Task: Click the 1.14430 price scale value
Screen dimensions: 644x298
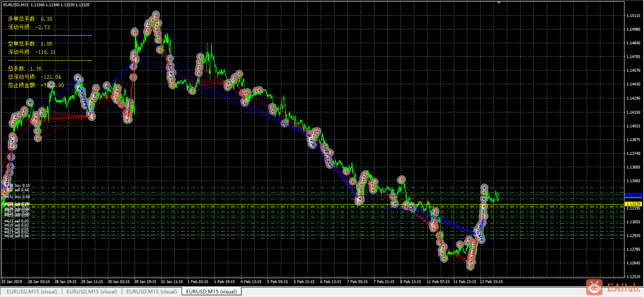Action: (x=633, y=84)
